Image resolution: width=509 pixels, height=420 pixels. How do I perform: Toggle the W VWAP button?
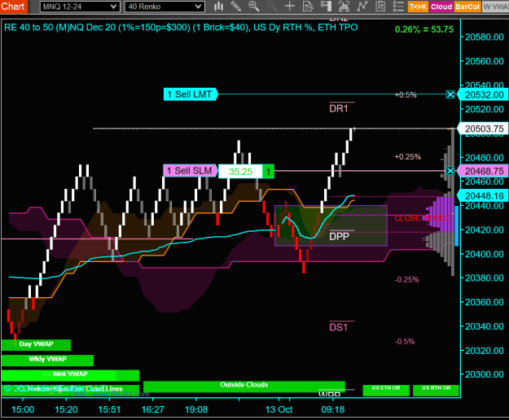495,7
